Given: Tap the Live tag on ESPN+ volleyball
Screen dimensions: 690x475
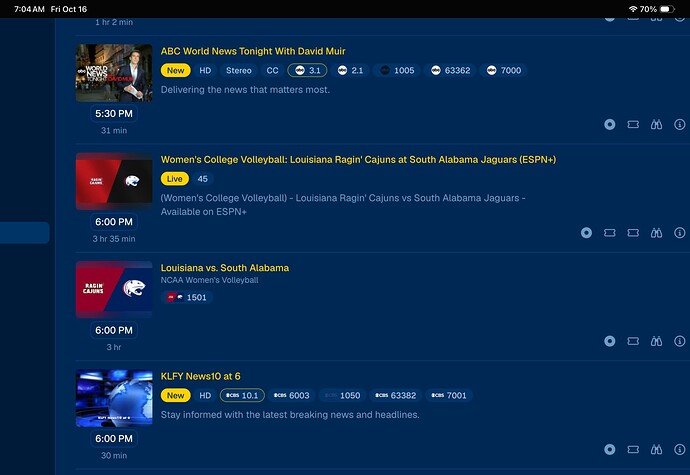Looking at the screenshot, I should (x=175, y=179).
